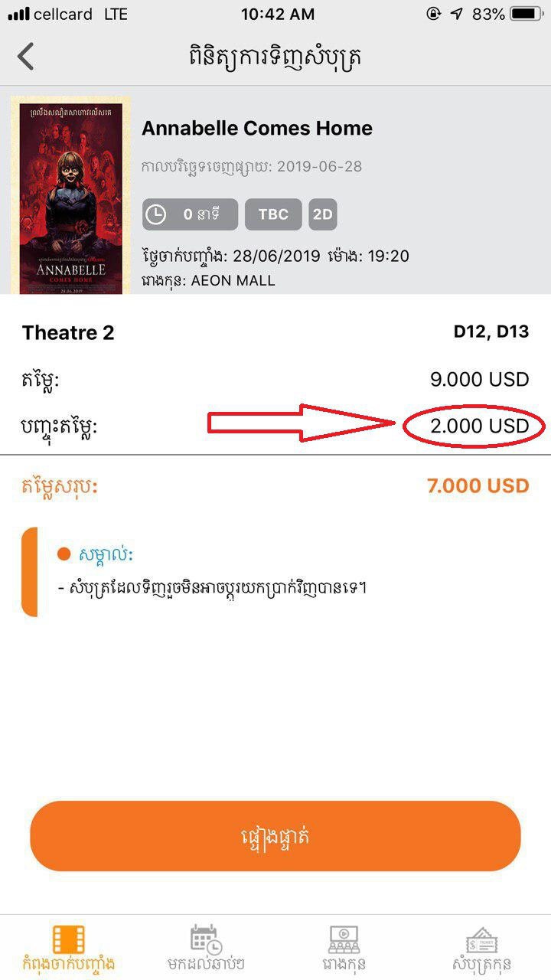Tap the clock duration icon
Screen dimensions: 551x980
tap(156, 214)
